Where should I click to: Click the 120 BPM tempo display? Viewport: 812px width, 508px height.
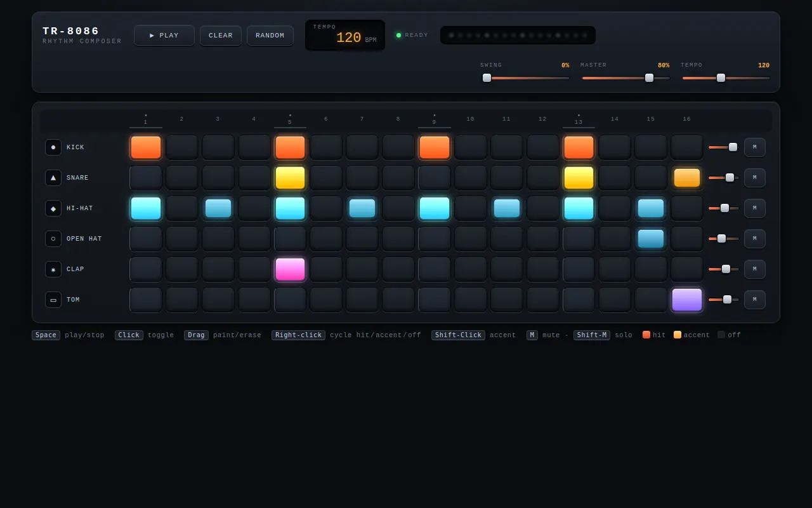[x=345, y=35]
